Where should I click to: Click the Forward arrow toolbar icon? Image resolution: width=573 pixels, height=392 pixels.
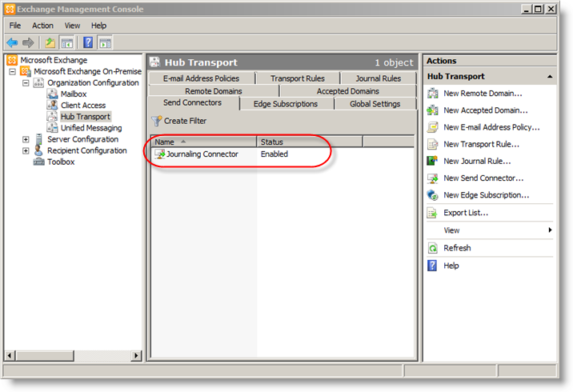tap(28, 42)
